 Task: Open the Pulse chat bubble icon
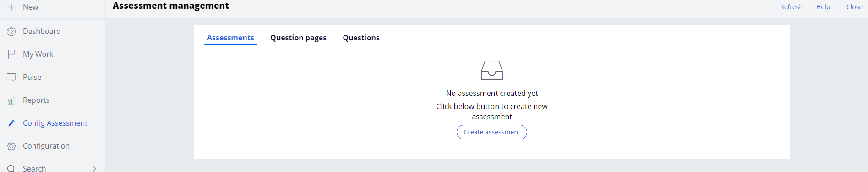pos(11,77)
